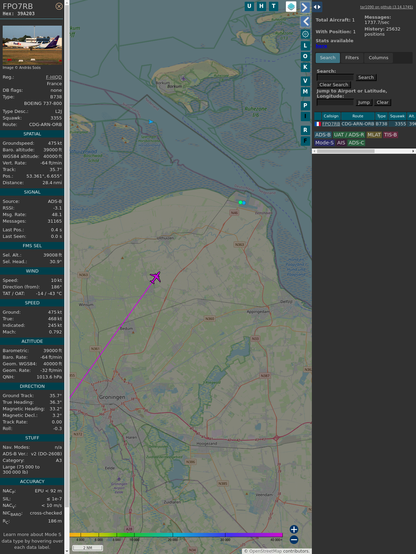Expand sidebar with right chevron arrow
Screen dimensions: 416x554
pyautogui.click(x=305, y=7)
